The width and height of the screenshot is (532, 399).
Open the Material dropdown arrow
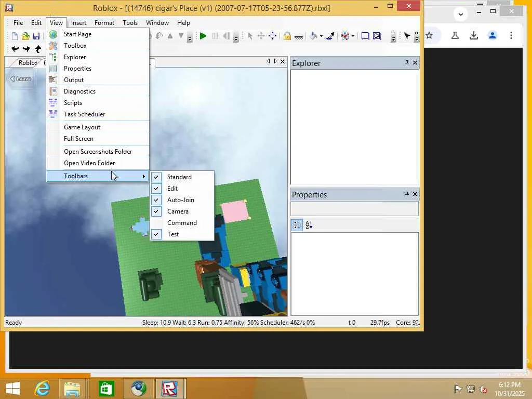point(353,36)
